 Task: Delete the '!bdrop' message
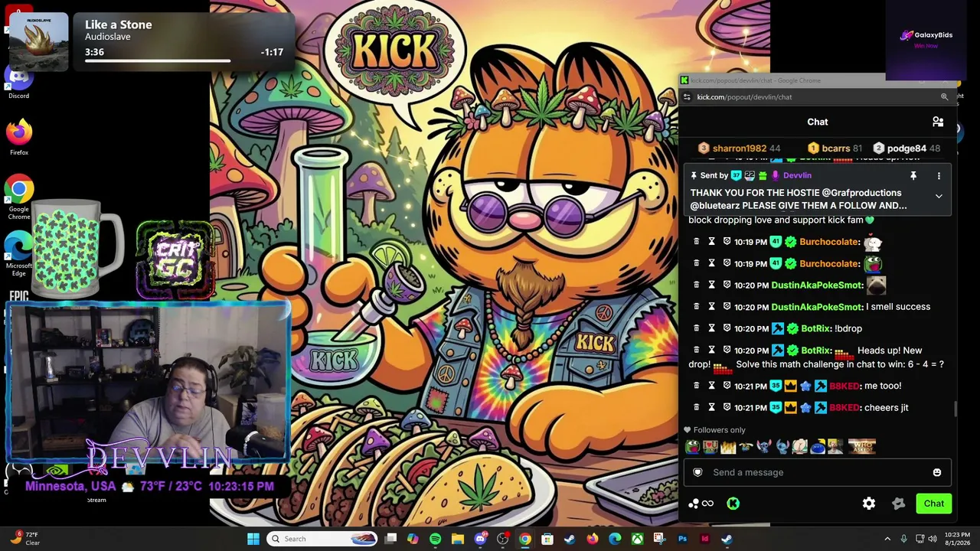tap(696, 328)
